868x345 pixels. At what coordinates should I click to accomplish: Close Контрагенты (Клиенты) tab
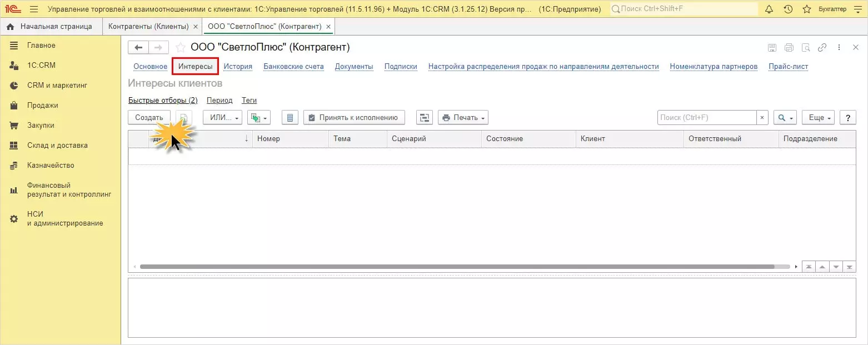point(195,27)
